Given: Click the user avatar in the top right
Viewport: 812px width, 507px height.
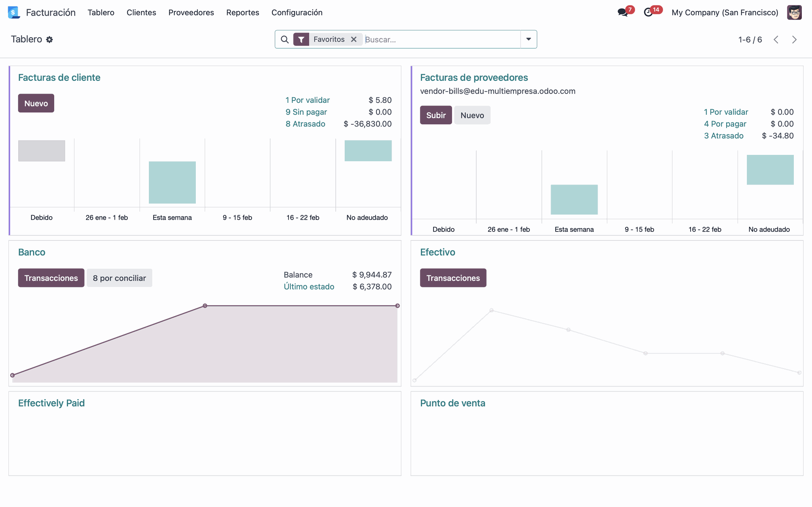Looking at the screenshot, I should pos(794,12).
